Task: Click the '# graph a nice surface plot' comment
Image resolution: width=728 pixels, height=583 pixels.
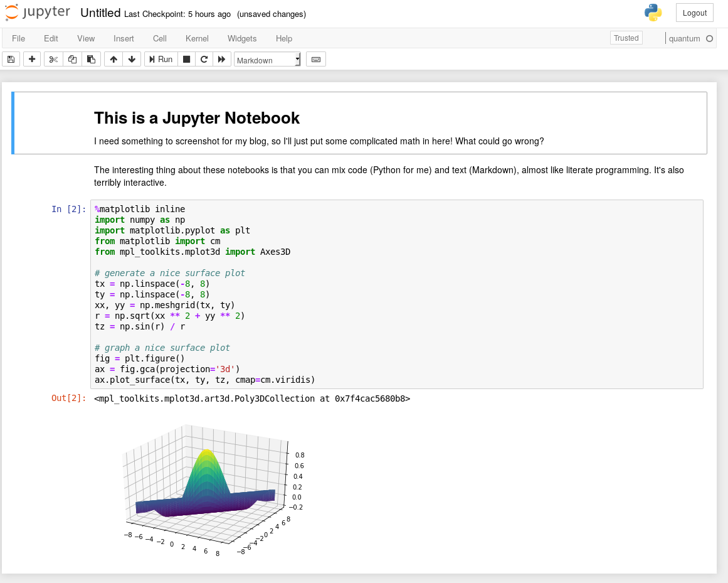Action: tap(162, 348)
